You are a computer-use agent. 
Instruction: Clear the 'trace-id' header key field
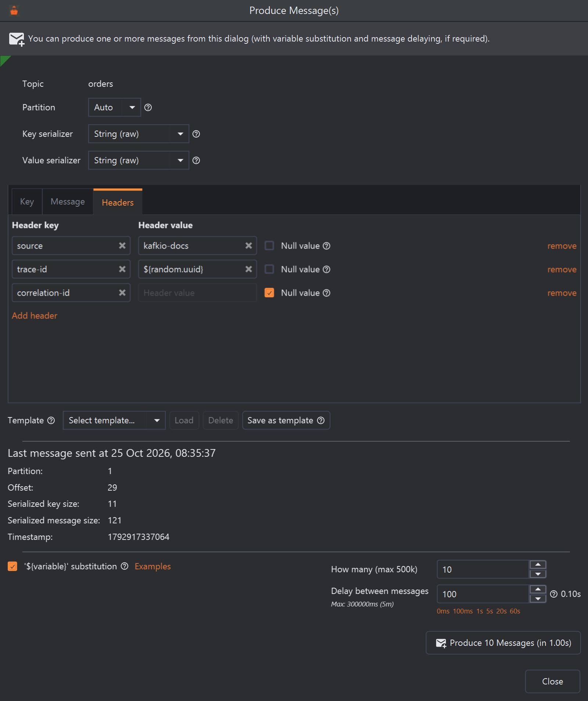pyautogui.click(x=122, y=269)
